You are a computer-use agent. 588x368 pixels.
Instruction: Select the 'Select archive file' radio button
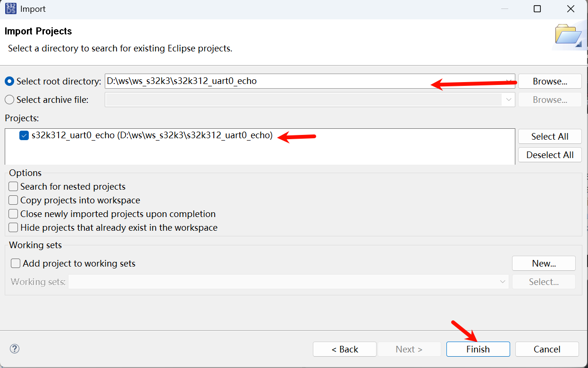(9, 100)
